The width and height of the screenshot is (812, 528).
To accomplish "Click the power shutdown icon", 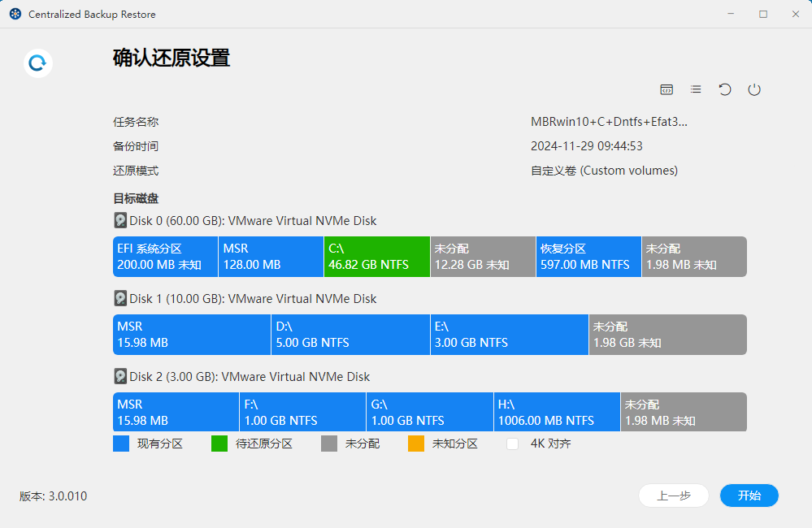I will click(x=754, y=89).
